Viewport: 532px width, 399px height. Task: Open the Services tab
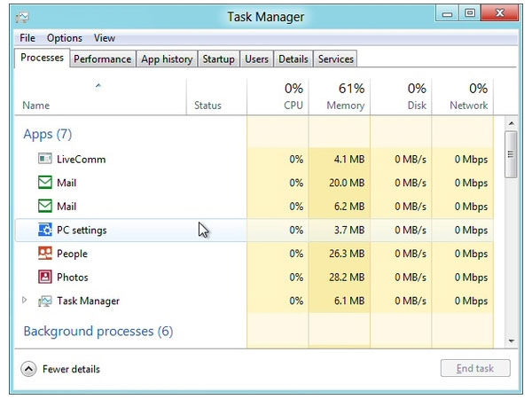pos(335,59)
